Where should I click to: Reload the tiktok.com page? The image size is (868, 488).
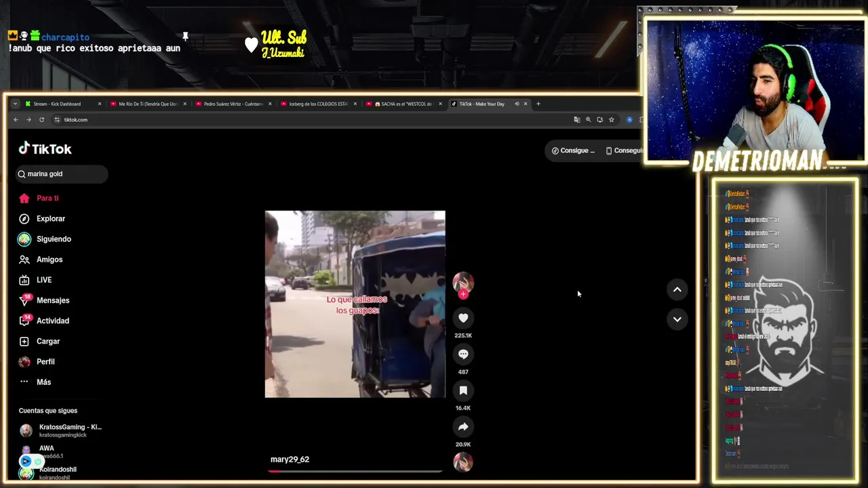click(x=41, y=120)
